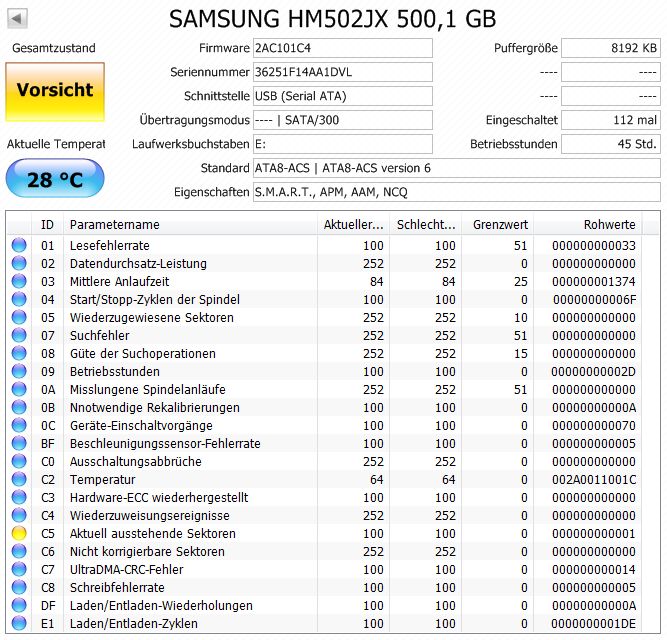The width and height of the screenshot is (667, 640).
Task: Select the Nicht korrigierbare Sektoren row
Action: click(x=325, y=552)
